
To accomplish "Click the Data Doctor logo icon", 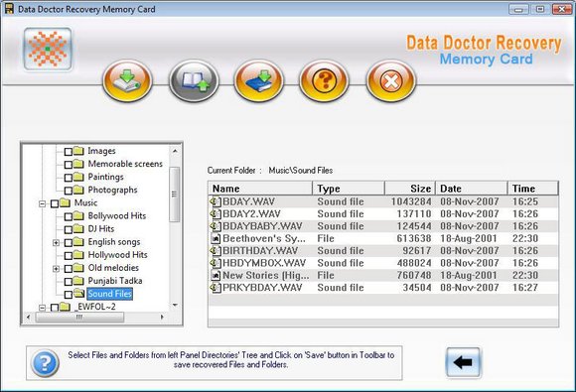I will point(48,49).
